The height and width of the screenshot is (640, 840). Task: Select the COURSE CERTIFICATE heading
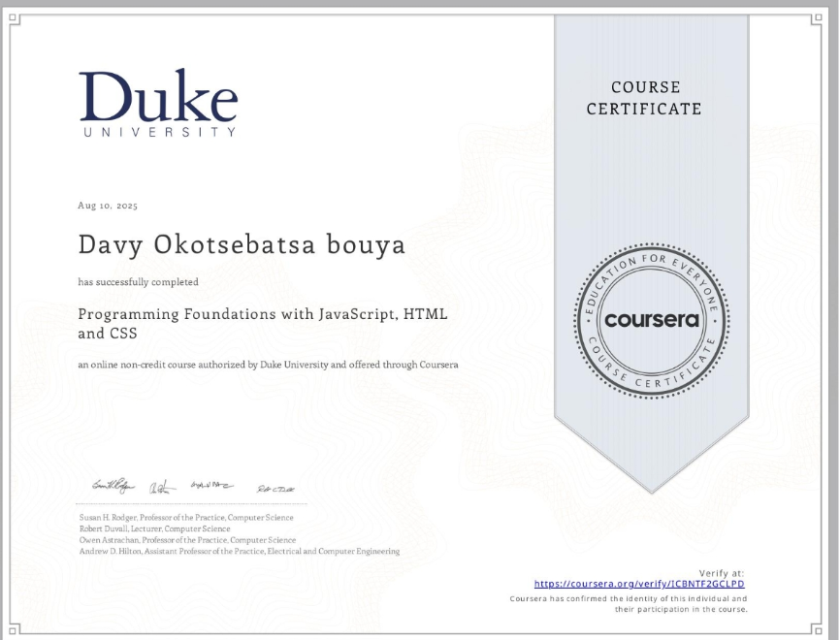click(645, 98)
